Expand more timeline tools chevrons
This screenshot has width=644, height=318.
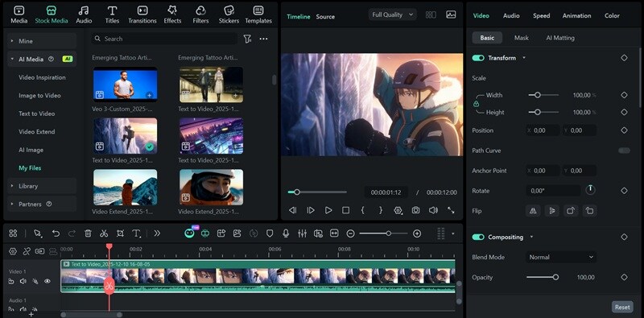click(157, 233)
